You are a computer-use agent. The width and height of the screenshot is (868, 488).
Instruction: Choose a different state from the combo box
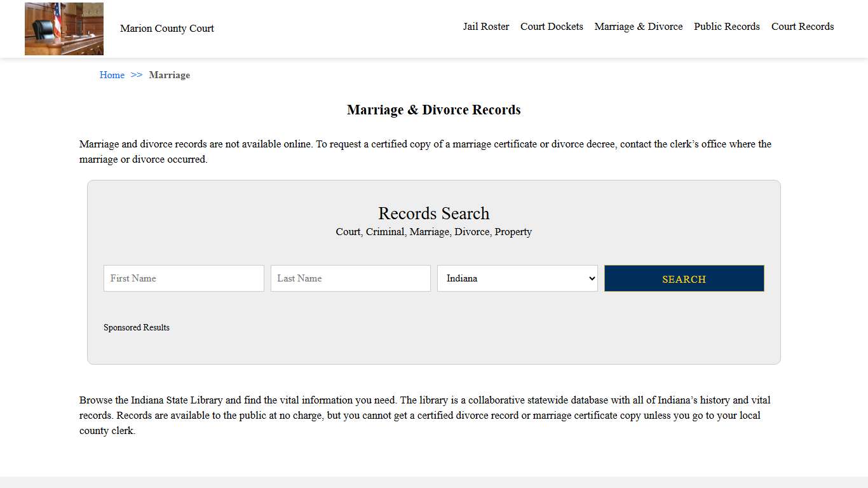[x=517, y=278]
